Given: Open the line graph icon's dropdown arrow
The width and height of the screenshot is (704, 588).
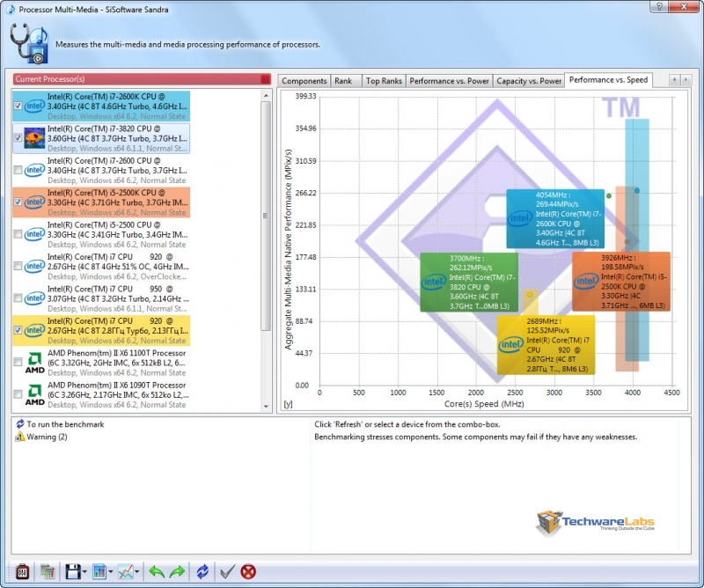Looking at the screenshot, I should click(x=137, y=572).
